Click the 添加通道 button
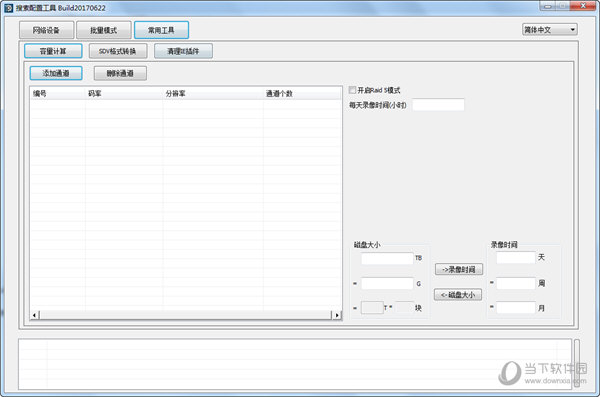The image size is (600, 397). tap(56, 73)
